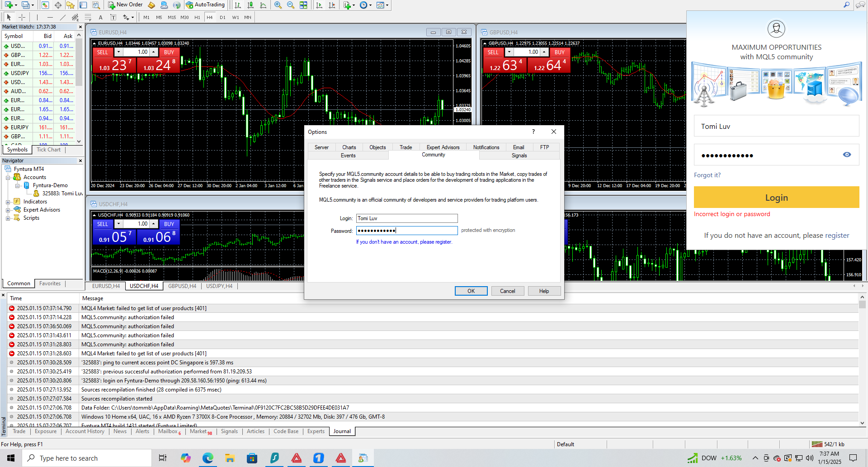Open the Navigator star-folder toolbar icon
The height and width of the screenshot is (467, 868).
pyautogui.click(x=71, y=5)
